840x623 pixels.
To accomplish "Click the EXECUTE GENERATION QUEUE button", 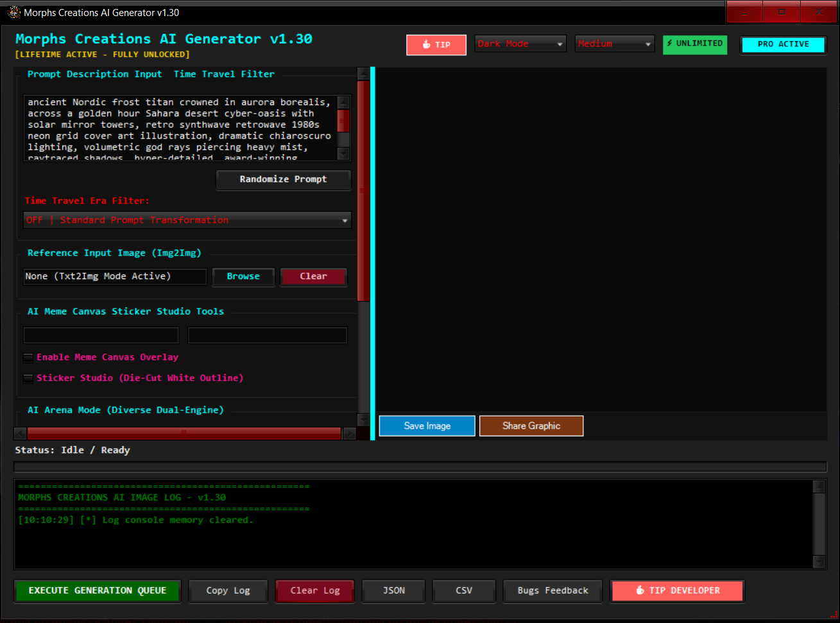I will pos(98,591).
